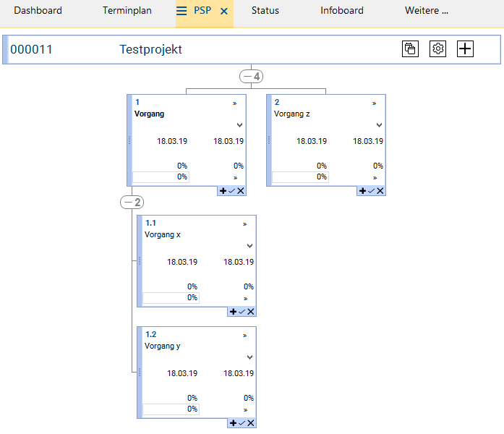This screenshot has height=434, width=504.
Task: Add a sub-element using plus on card 1 Vorgang
Action: [x=223, y=191]
